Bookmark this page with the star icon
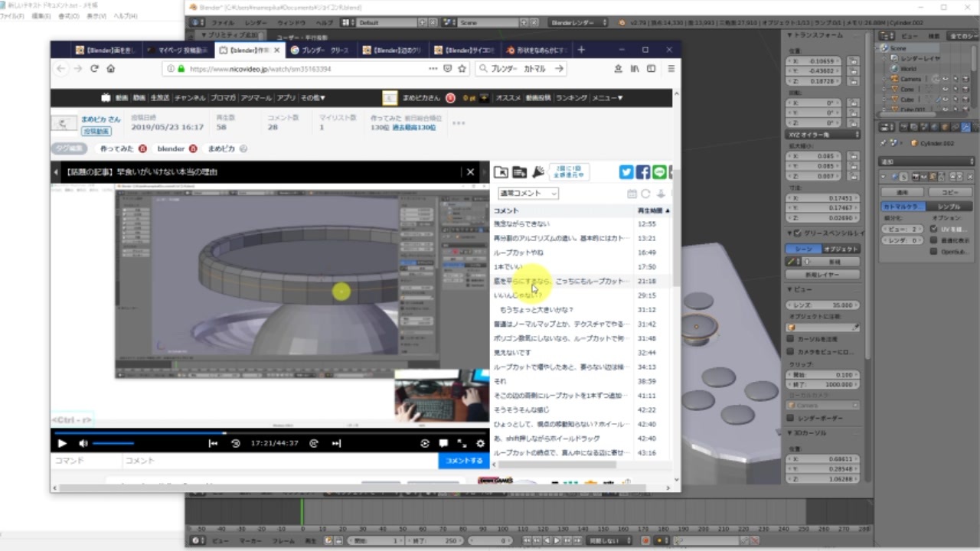The height and width of the screenshot is (551, 980). 462,69
